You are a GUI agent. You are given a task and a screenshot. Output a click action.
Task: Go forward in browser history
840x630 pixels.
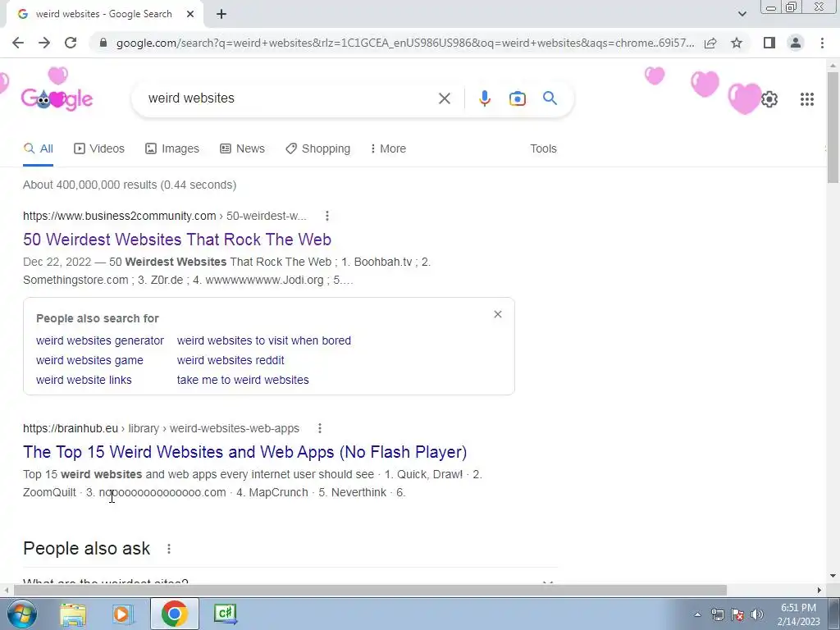(44, 43)
